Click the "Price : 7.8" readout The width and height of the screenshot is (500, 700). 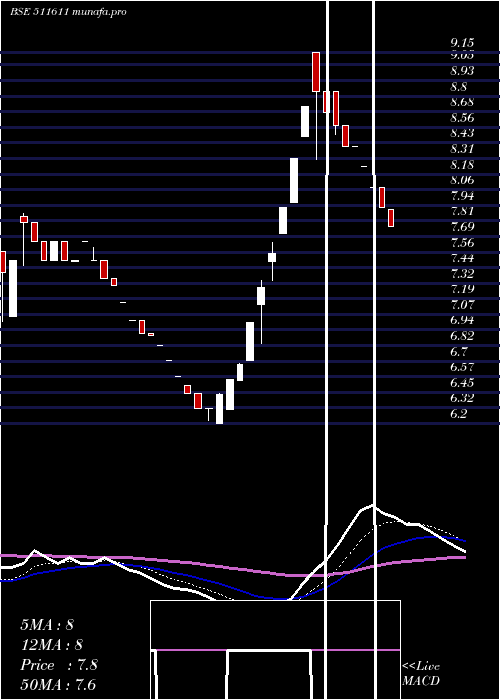(x=59, y=665)
